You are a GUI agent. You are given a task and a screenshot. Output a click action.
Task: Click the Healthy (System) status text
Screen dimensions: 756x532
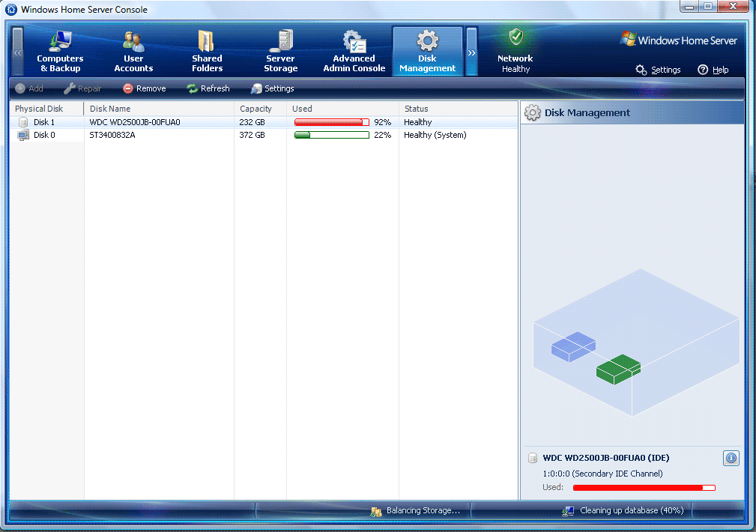point(435,135)
